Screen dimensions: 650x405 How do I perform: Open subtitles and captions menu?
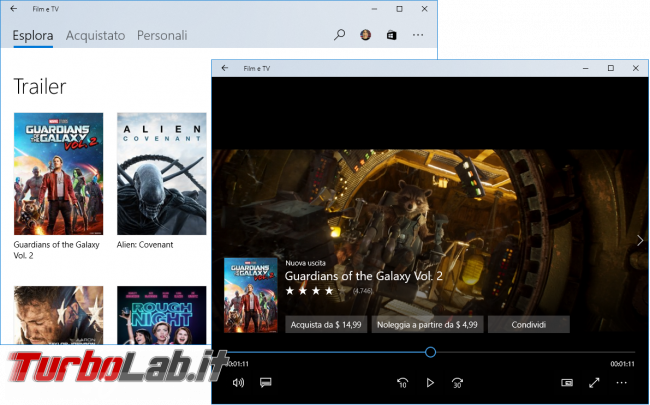click(x=266, y=382)
